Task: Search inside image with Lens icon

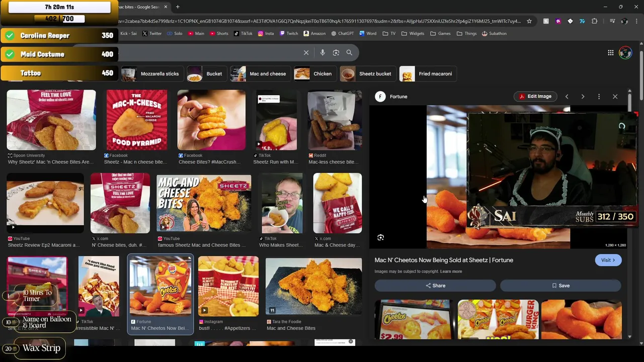Action: point(381,237)
